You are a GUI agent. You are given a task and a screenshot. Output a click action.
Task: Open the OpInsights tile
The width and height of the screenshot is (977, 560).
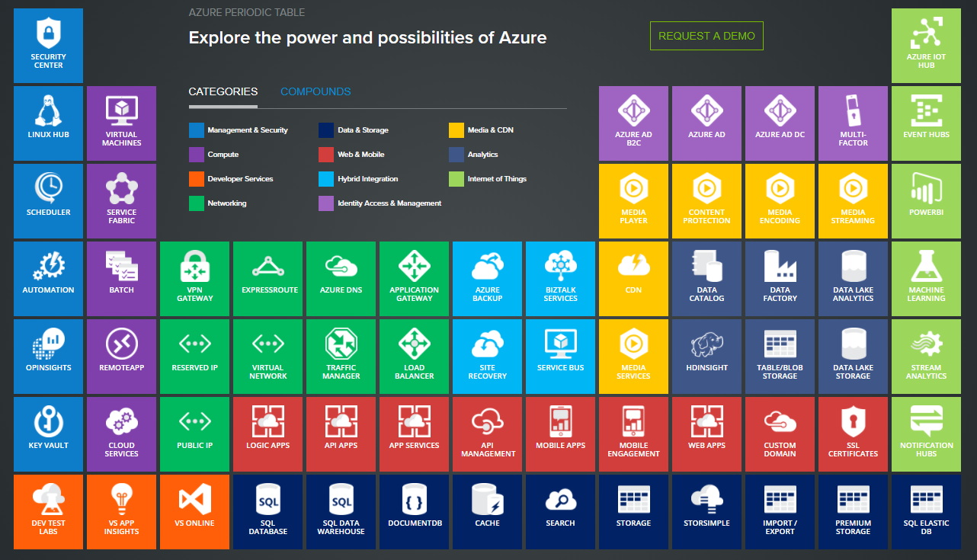coord(48,356)
